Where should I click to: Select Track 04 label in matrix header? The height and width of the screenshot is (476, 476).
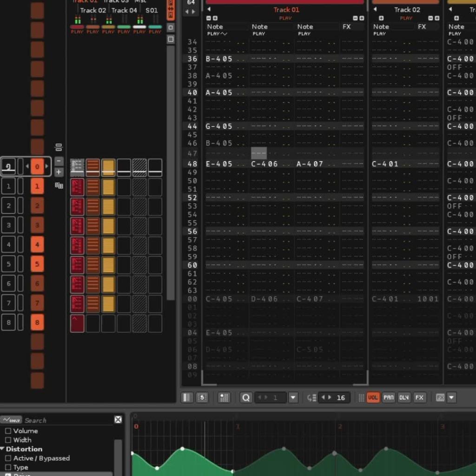(x=124, y=10)
